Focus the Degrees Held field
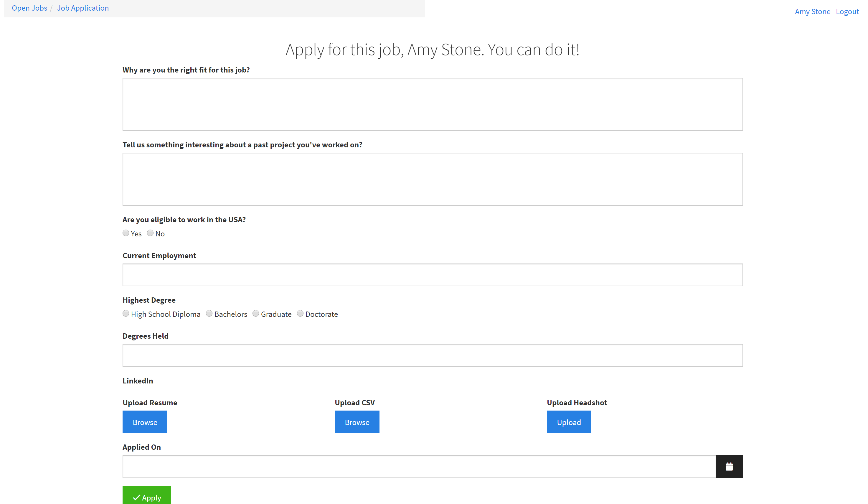The width and height of the screenshot is (868, 504). [433, 355]
